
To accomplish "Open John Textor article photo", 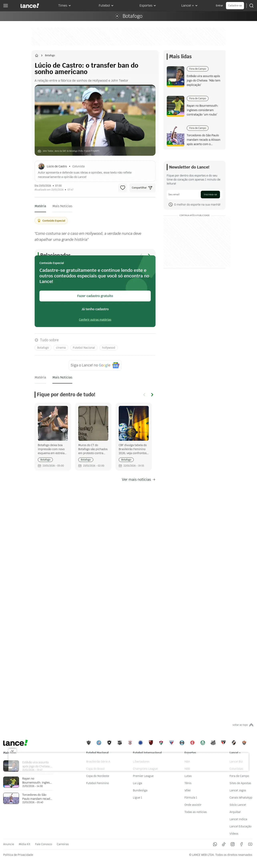I will click(95, 120).
